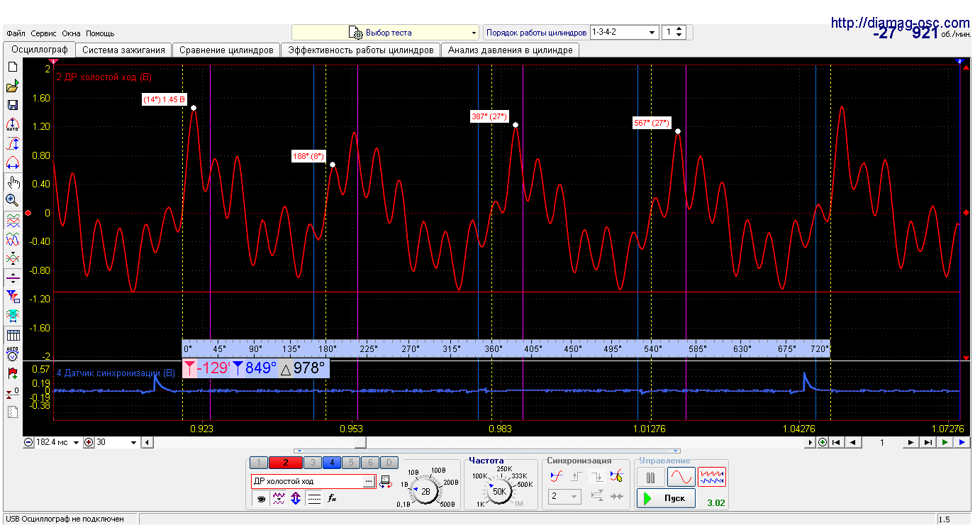
Task: Select the rising edge trigger icon
Action: [577, 477]
